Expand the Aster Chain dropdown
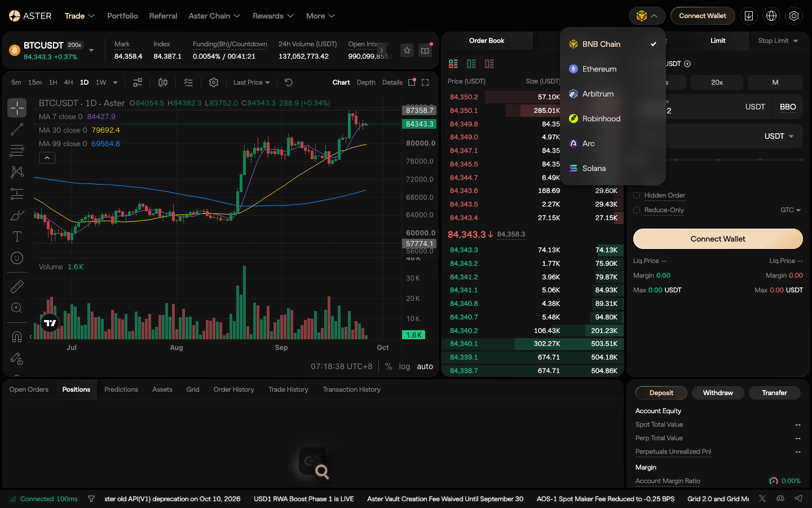The height and width of the screenshot is (508, 812). coord(214,16)
